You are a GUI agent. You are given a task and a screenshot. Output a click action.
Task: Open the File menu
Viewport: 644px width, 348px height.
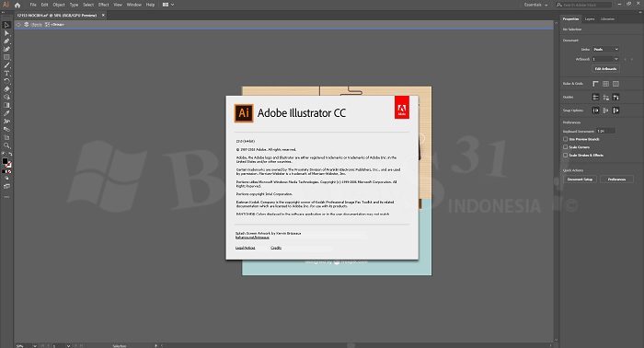[x=33, y=5]
